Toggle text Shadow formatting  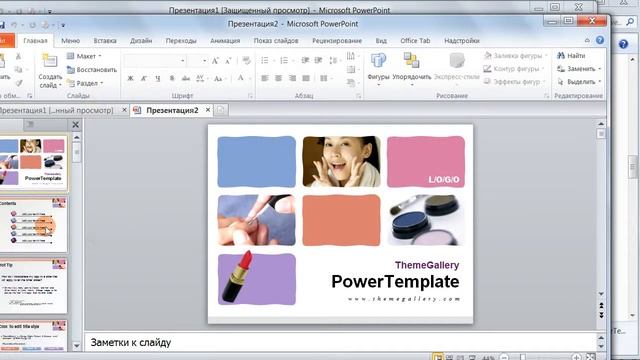click(172, 78)
